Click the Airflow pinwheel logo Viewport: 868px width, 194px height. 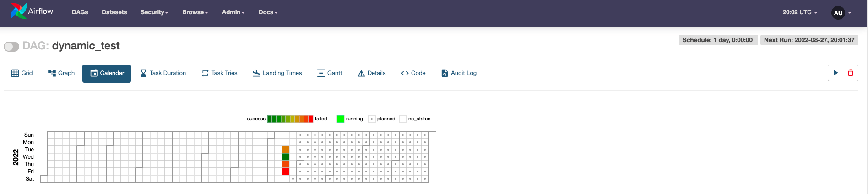click(18, 11)
